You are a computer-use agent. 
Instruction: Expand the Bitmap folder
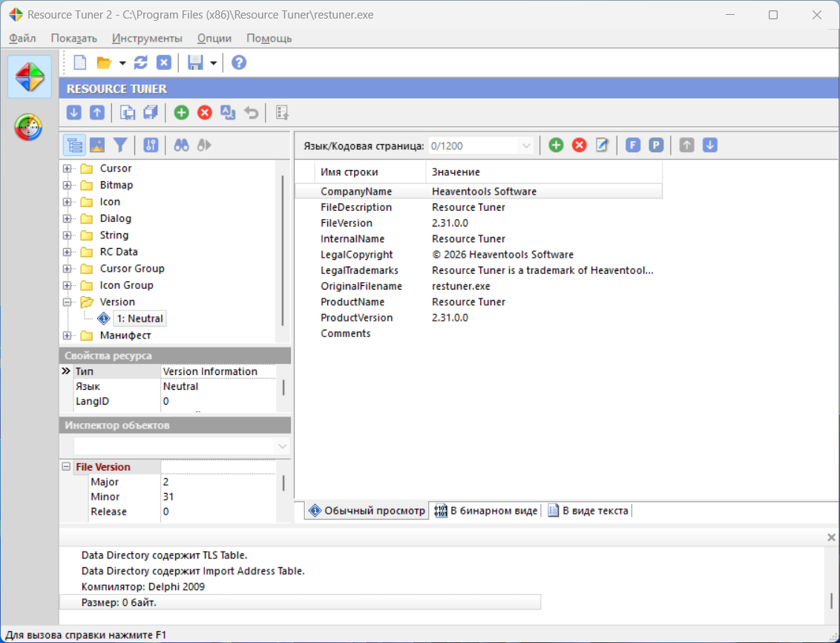click(x=67, y=186)
